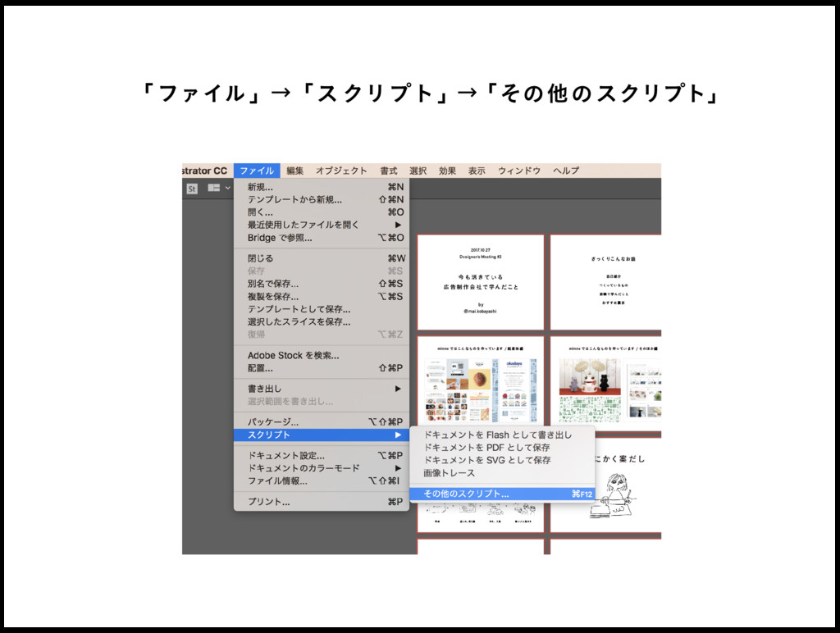
Task: Open the 編集 menu
Action: [x=294, y=171]
